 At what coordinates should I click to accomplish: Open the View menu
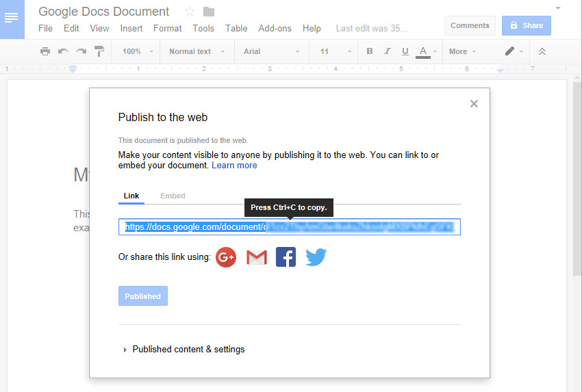99,29
